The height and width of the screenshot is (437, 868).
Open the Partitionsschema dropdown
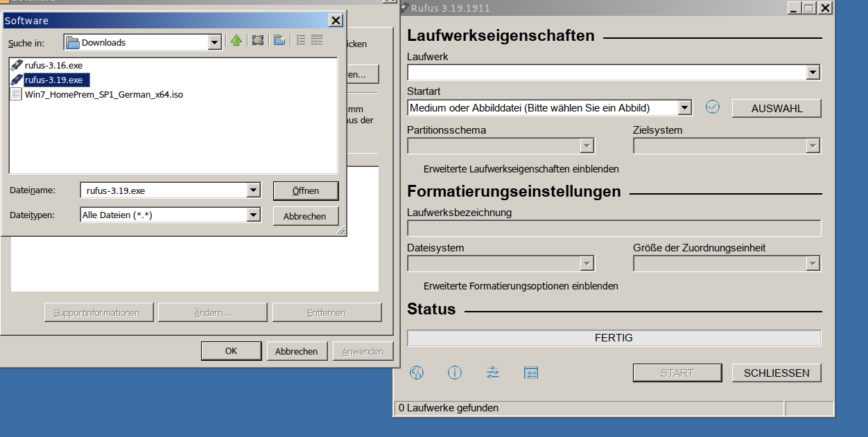point(587,146)
